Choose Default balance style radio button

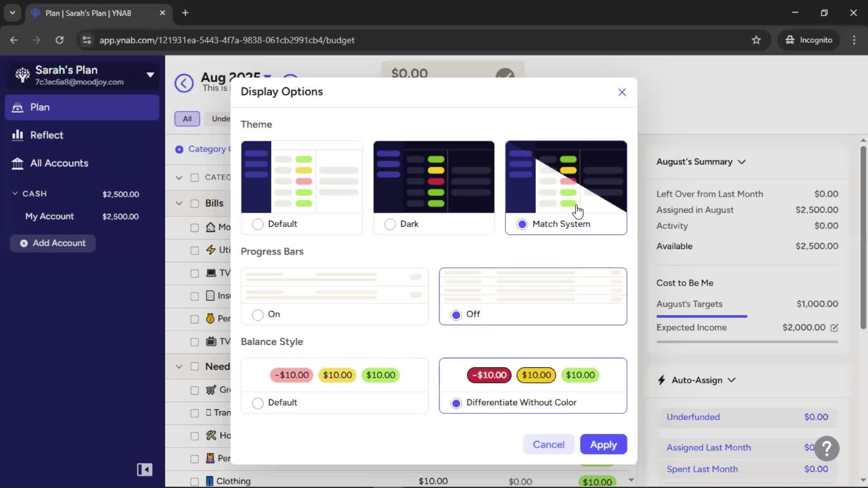(x=258, y=403)
